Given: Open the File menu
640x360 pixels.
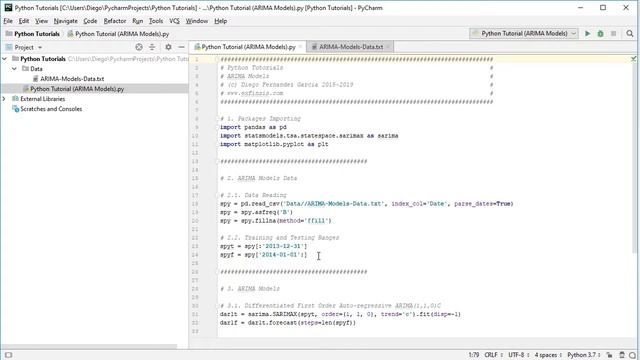Looking at the screenshot, I should (8, 21).
